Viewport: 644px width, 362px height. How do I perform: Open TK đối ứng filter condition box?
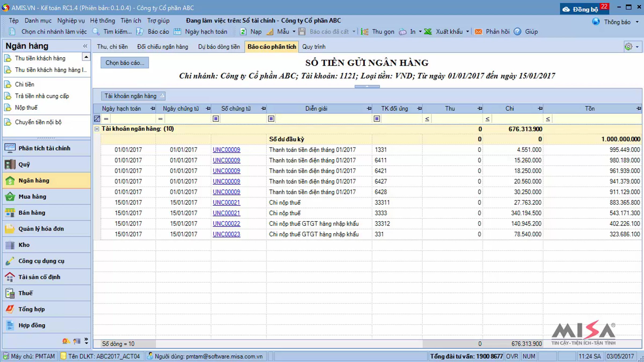377,119
